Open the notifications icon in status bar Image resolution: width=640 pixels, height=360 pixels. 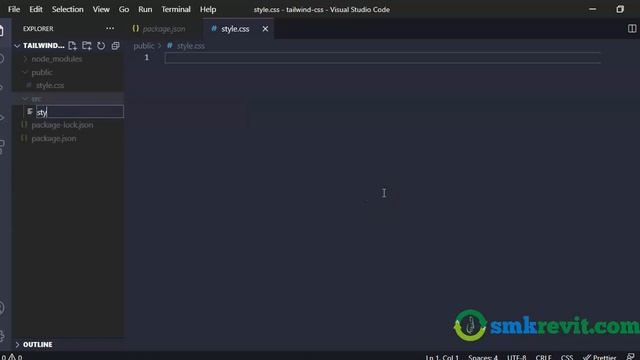(631, 357)
